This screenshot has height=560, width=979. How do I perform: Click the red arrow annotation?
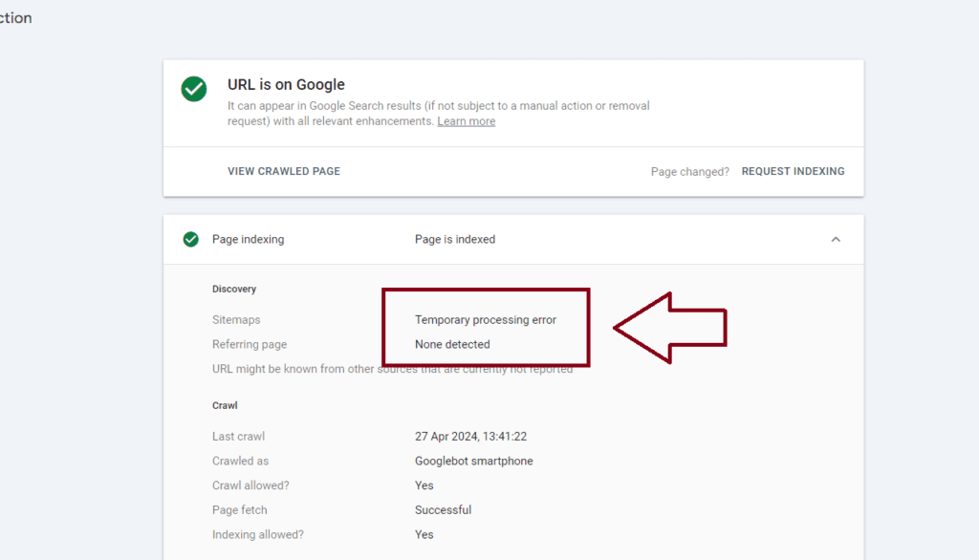671,328
